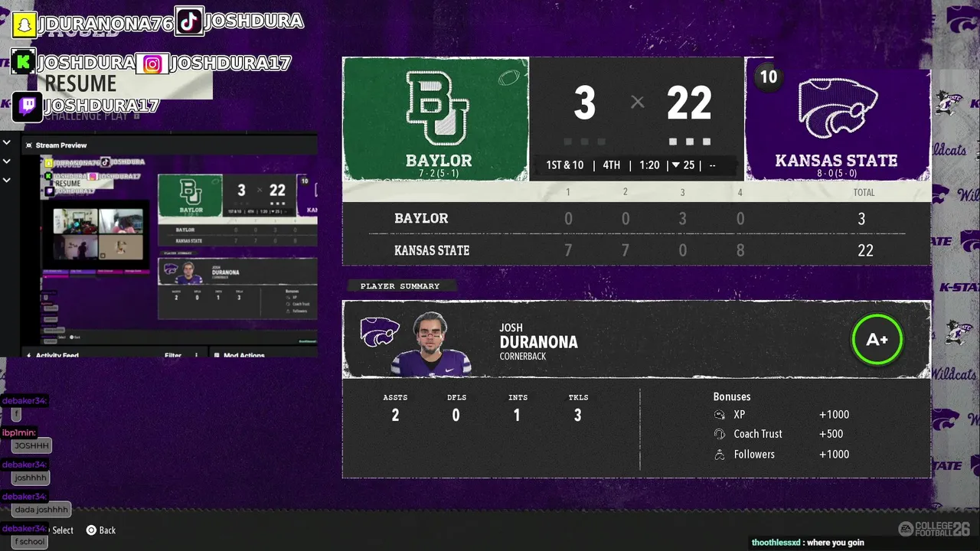
Task: Click the Kansas State team name on the card
Action: [836, 161]
